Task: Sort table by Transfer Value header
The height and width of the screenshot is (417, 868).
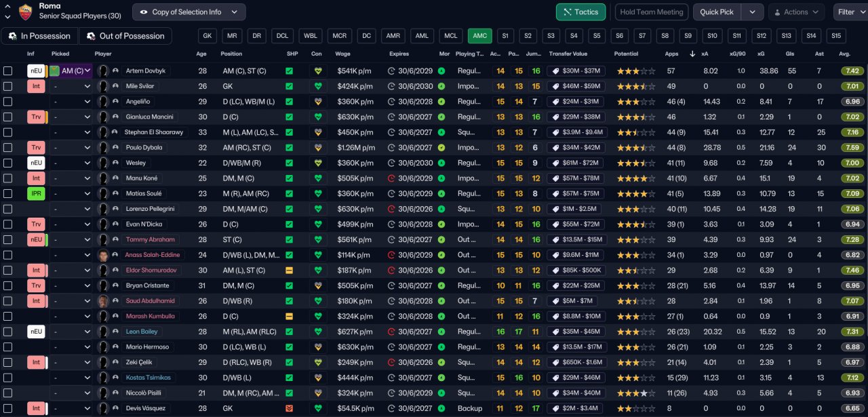Action: (568, 54)
